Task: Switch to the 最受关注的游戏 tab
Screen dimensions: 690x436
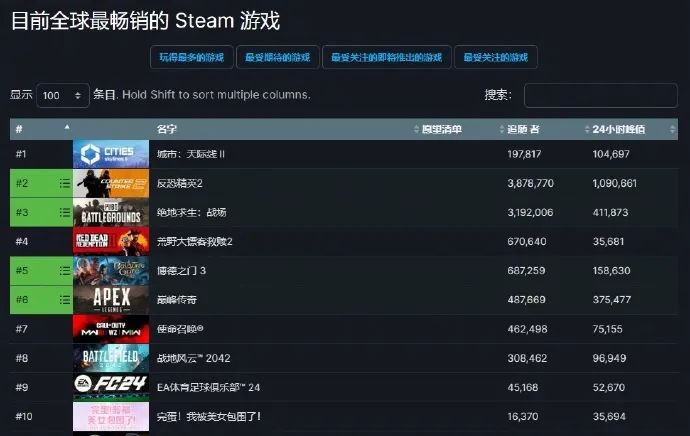Action: pos(495,57)
